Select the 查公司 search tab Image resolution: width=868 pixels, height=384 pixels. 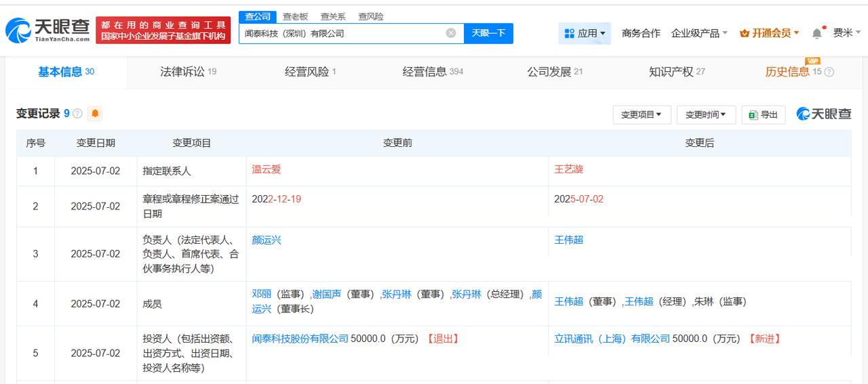(258, 16)
